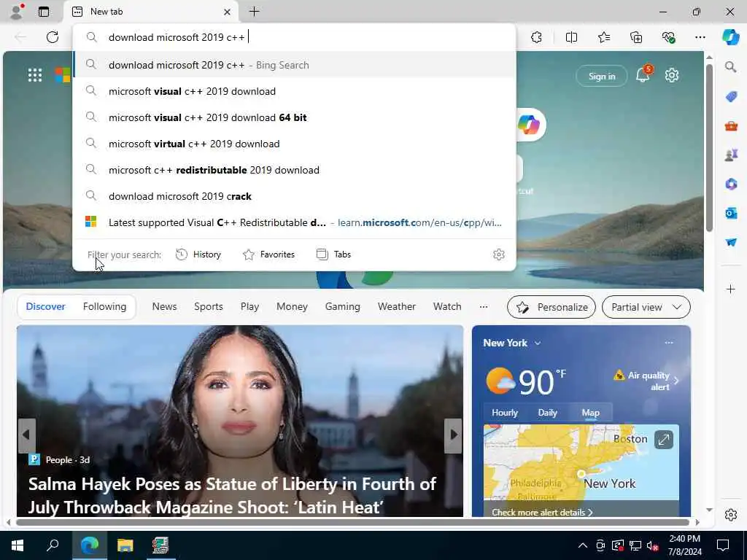Viewport: 747px width, 560px height.
Task: Open the Partial view dropdown
Action: point(646,307)
